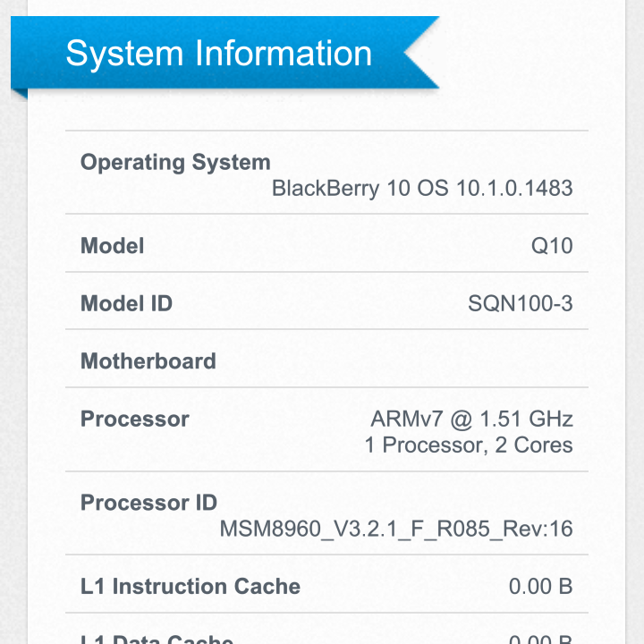Click the L1 Instruction Cache label
Screen dimensions: 644x644
pyautogui.click(x=191, y=587)
